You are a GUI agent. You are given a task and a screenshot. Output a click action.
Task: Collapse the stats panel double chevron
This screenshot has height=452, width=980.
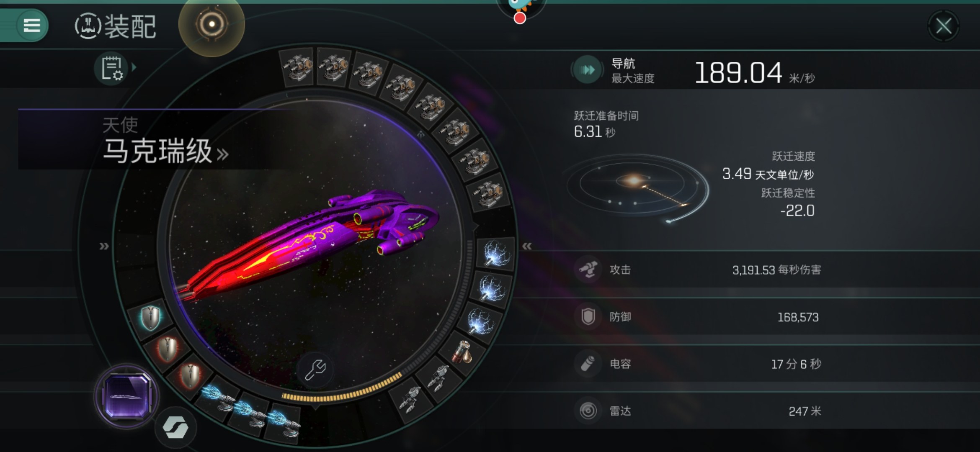(x=527, y=246)
